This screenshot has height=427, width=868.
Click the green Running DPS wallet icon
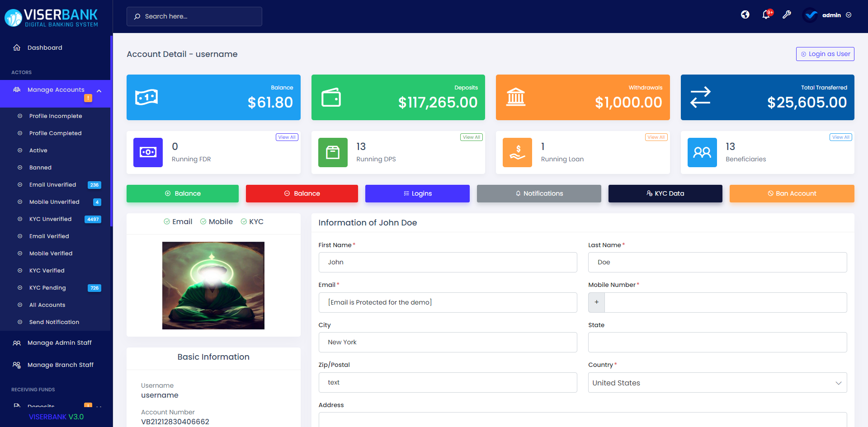[333, 152]
